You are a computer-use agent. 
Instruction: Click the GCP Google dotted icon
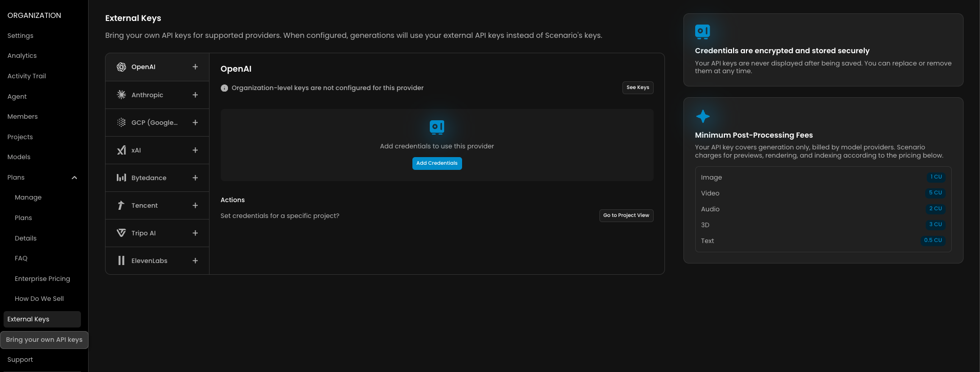tap(121, 122)
